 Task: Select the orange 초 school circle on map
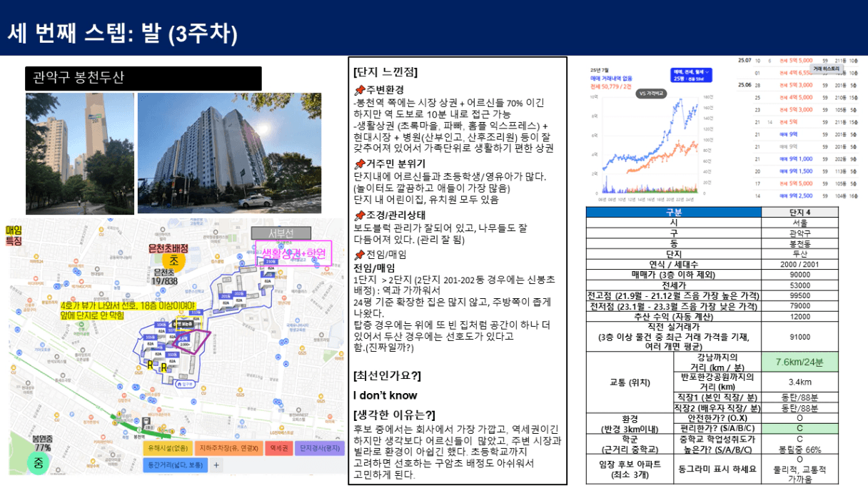click(x=175, y=261)
